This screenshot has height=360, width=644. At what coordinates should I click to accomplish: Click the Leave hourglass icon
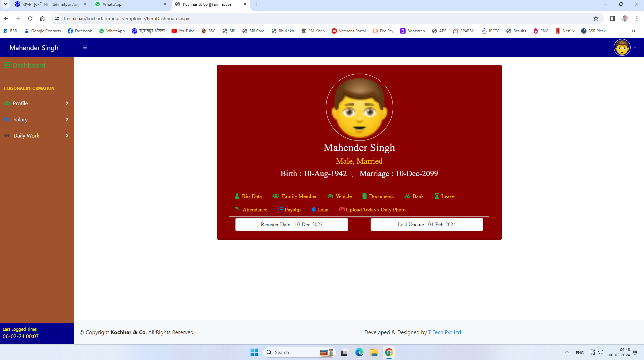(437, 196)
